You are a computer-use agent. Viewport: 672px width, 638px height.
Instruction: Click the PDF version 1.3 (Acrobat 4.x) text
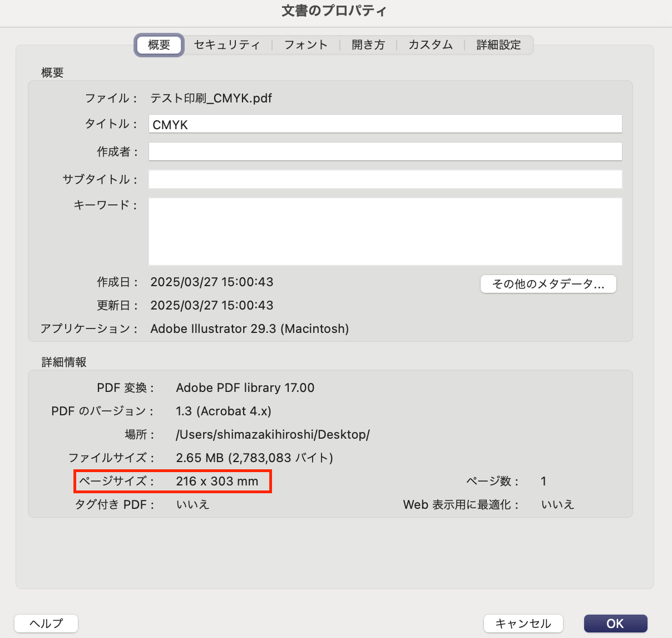(224, 411)
